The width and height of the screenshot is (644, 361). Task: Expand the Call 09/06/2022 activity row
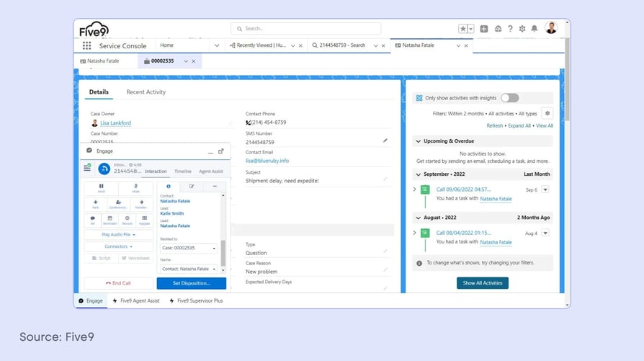414,190
